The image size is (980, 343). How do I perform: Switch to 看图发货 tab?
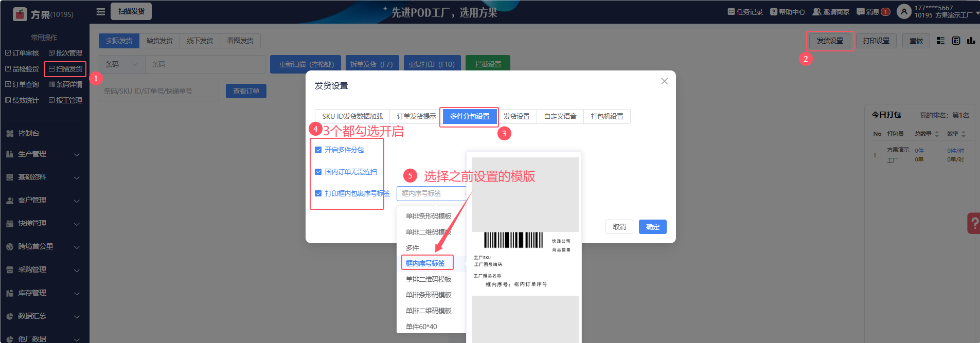coord(240,41)
